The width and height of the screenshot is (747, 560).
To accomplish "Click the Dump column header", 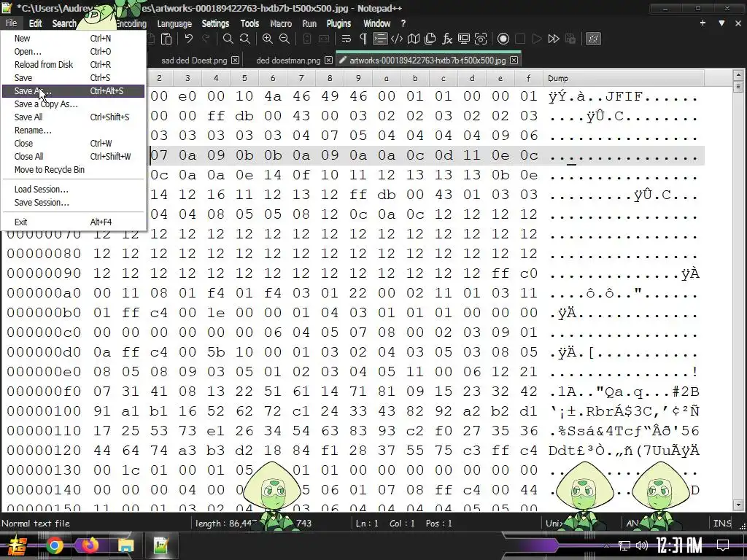I will pos(624,78).
